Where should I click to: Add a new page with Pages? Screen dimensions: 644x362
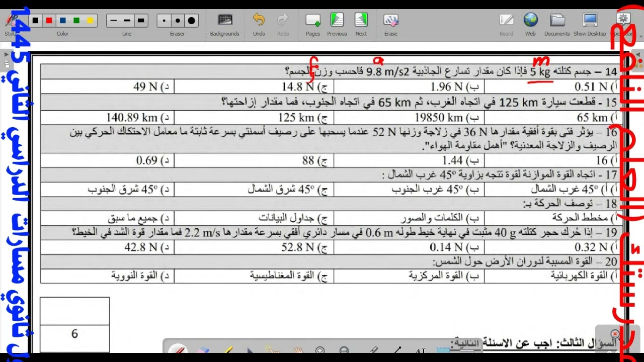pos(313,24)
